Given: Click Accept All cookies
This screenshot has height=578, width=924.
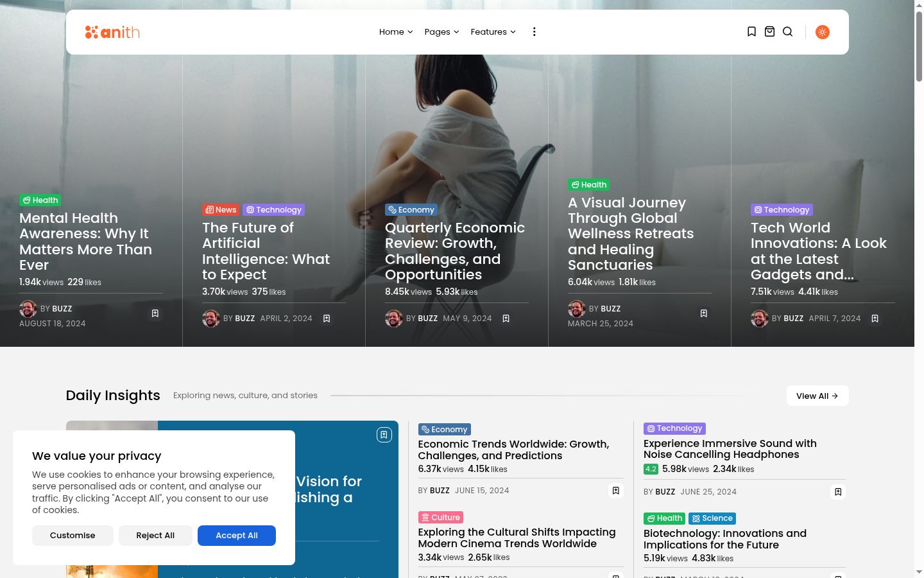Looking at the screenshot, I should point(237,536).
